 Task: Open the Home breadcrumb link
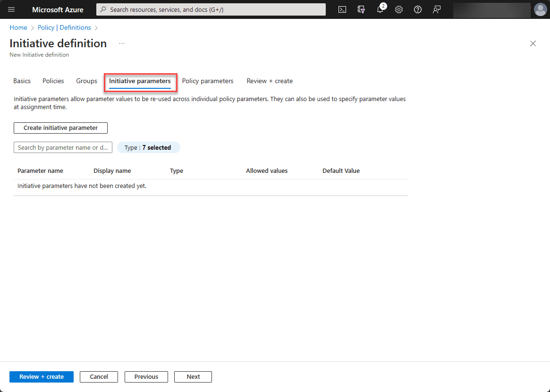pos(18,27)
